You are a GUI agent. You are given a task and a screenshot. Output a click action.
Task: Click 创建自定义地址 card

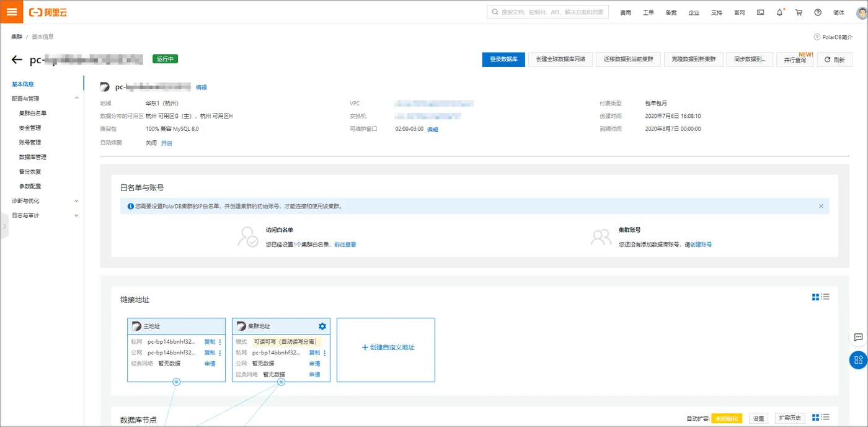[x=386, y=350]
